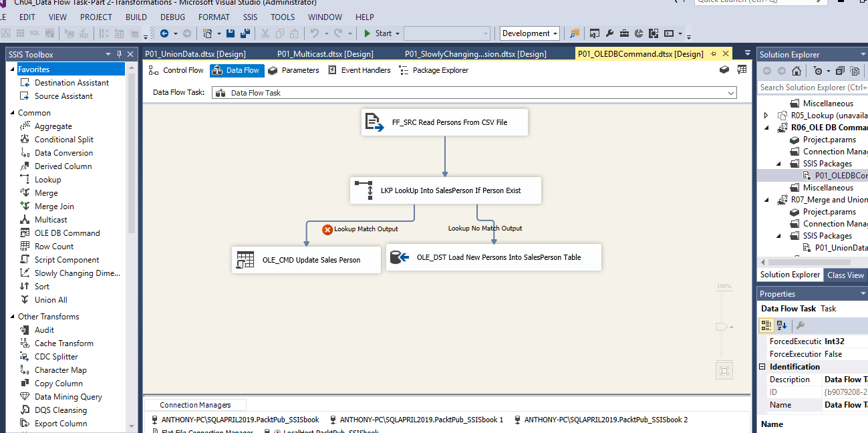This screenshot has height=433, width=868.
Task: Click the Lookup Match Output error icon
Action: click(x=327, y=229)
